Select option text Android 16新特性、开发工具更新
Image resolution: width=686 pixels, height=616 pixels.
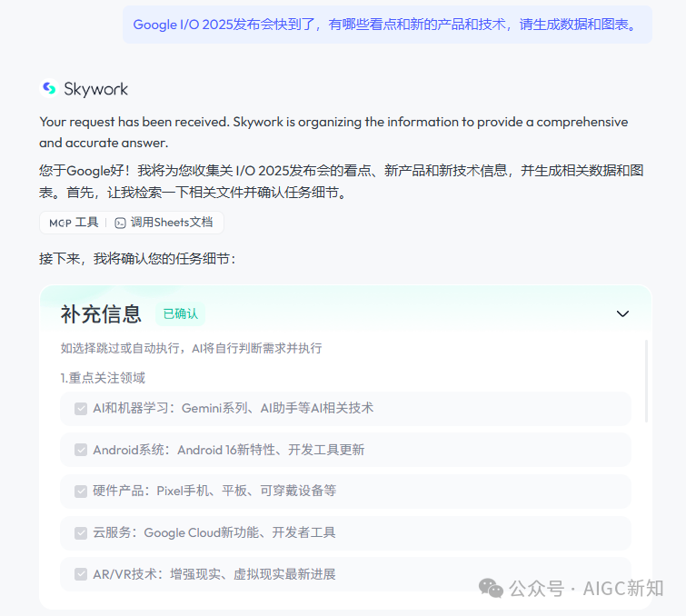click(271, 450)
